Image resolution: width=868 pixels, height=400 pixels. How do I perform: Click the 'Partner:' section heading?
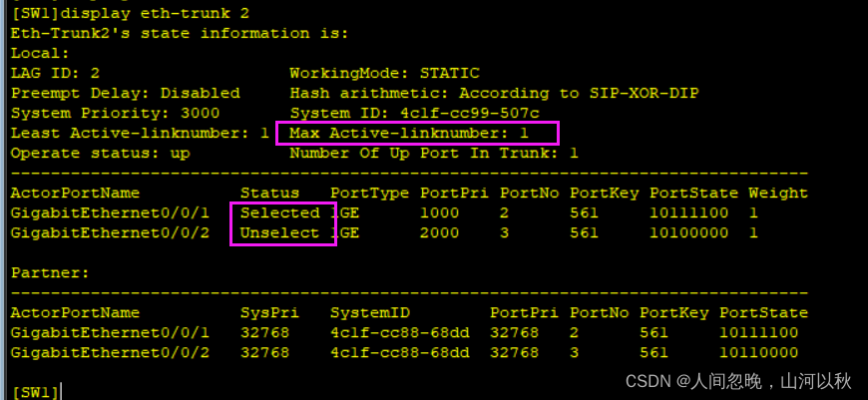[x=50, y=272]
